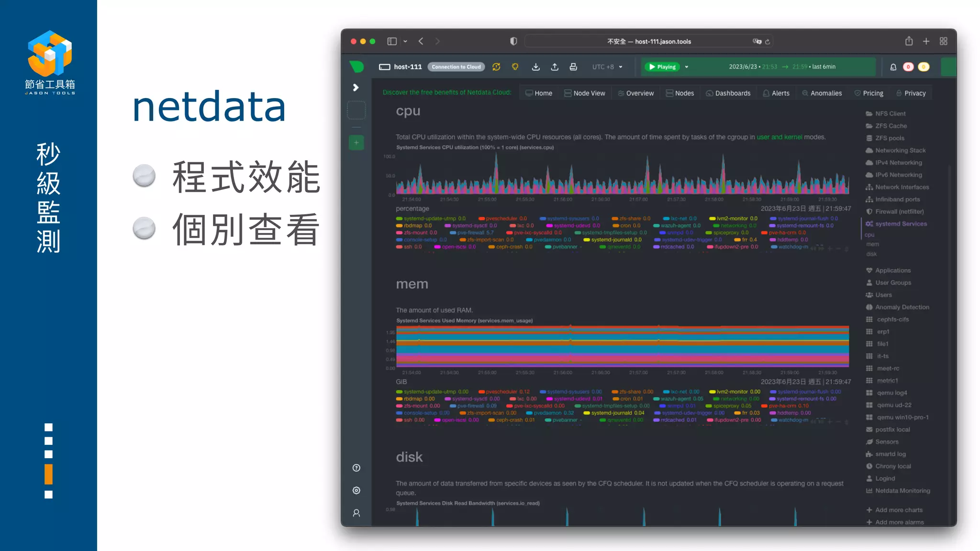980x551 pixels.
Task: Click the host-111 node name
Action: pyautogui.click(x=408, y=67)
